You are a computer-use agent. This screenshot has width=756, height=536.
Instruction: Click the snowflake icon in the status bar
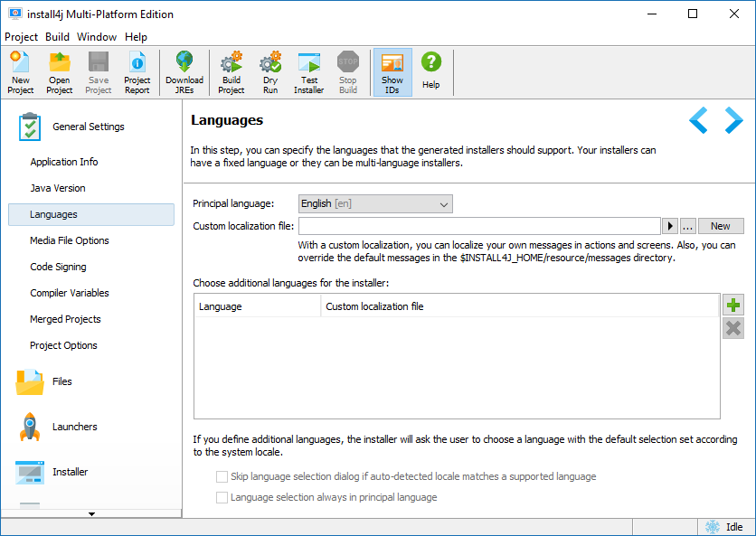[713, 527]
